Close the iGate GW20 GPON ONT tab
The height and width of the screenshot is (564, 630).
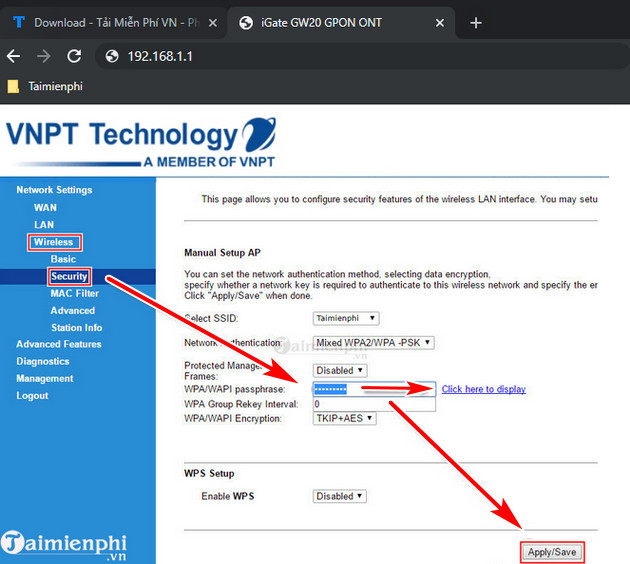(440, 23)
